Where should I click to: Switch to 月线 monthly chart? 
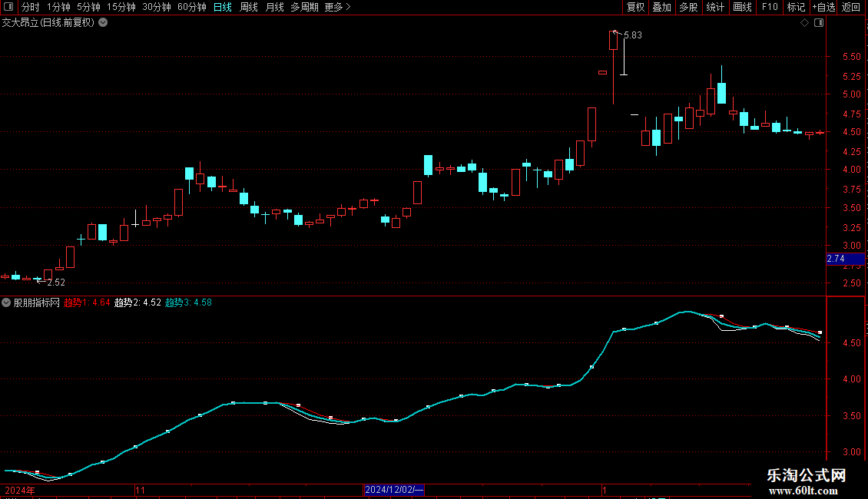(274, 7)
